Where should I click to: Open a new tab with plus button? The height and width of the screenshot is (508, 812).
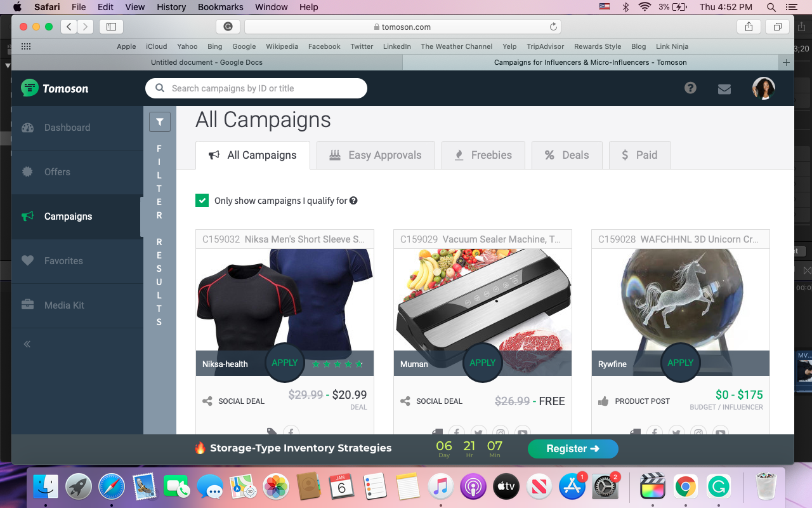(787, 62)
